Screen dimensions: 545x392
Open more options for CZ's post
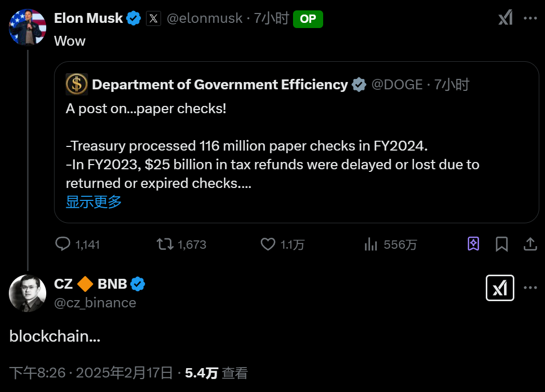click(530, 288)
